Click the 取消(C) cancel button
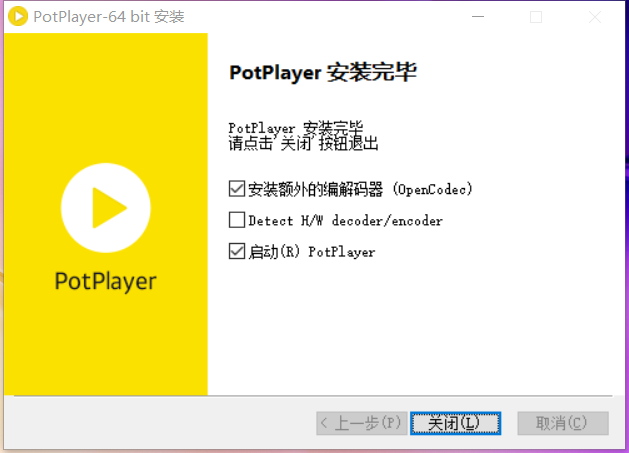Screen dimensions: 629x453 click(562, 423)
